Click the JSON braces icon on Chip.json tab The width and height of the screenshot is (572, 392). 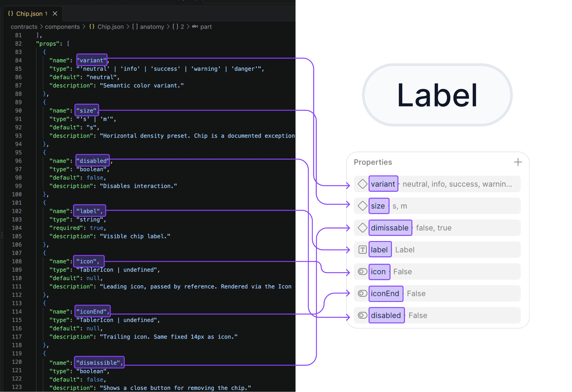[x=10, y=14]
